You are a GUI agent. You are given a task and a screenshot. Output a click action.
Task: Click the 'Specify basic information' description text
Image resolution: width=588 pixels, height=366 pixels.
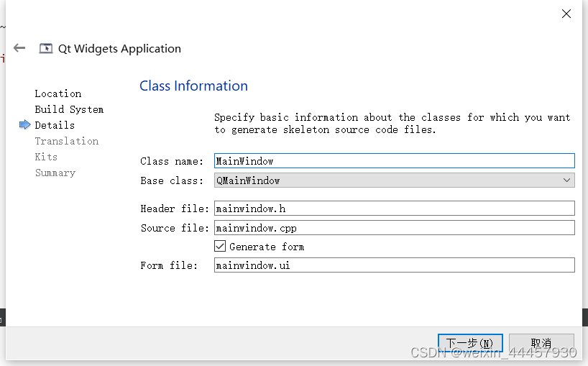pyautogui.click(x=392, y=124)
